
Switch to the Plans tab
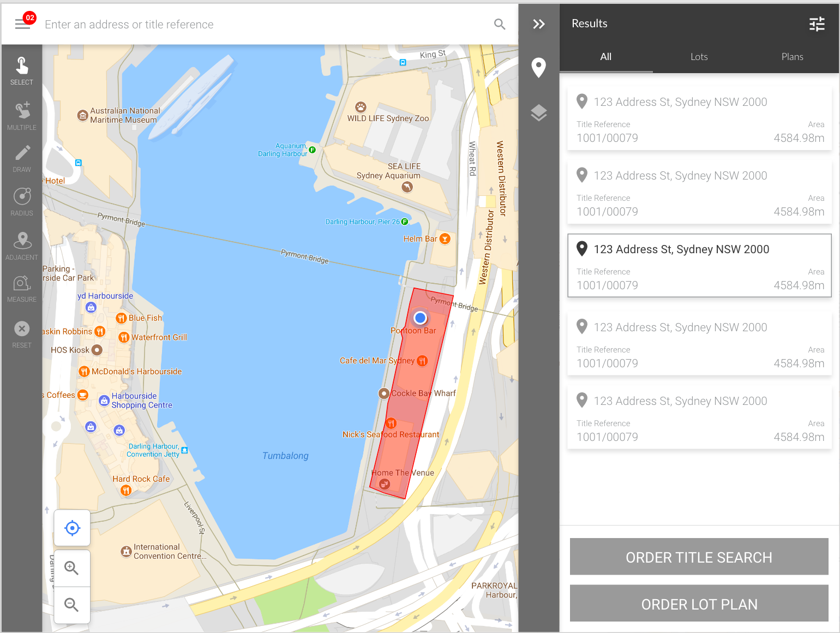point(793,57)
